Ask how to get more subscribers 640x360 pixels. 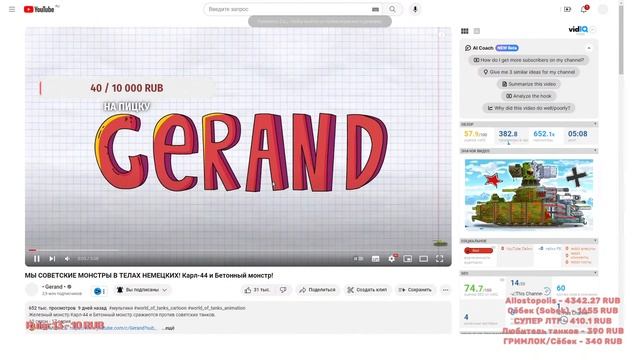click(529, 60)
